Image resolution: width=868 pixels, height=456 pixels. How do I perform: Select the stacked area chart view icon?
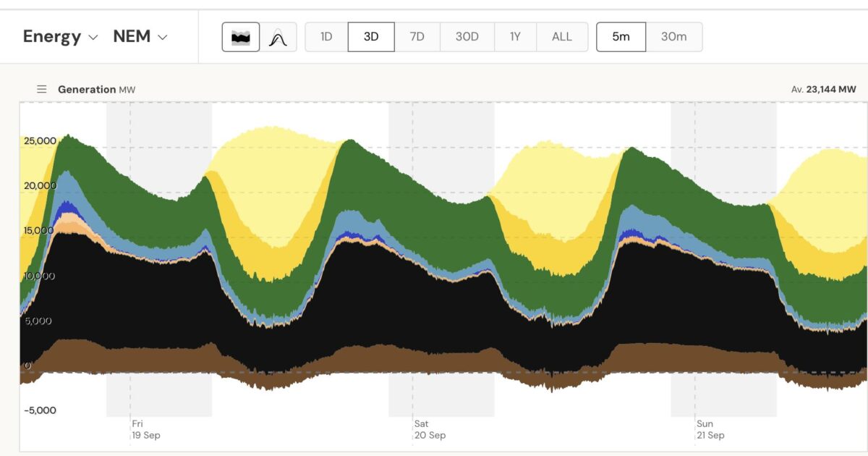pyautogui.click(x=240, y=37)
